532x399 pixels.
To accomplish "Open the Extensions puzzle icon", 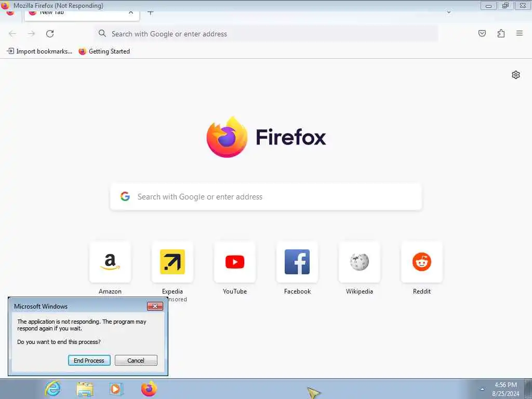I will [501, 33].
